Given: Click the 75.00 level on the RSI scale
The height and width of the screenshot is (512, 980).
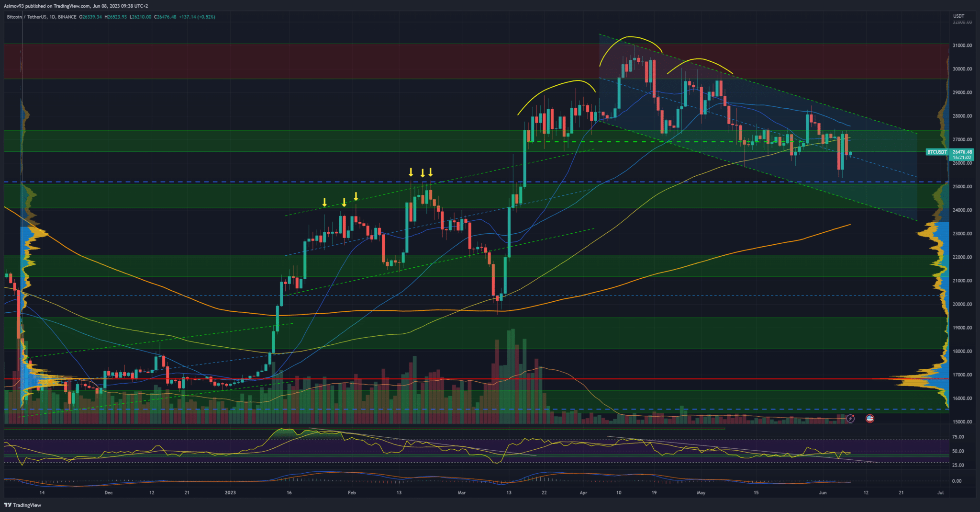Looking at the screenshot, I should pos(958,437).
